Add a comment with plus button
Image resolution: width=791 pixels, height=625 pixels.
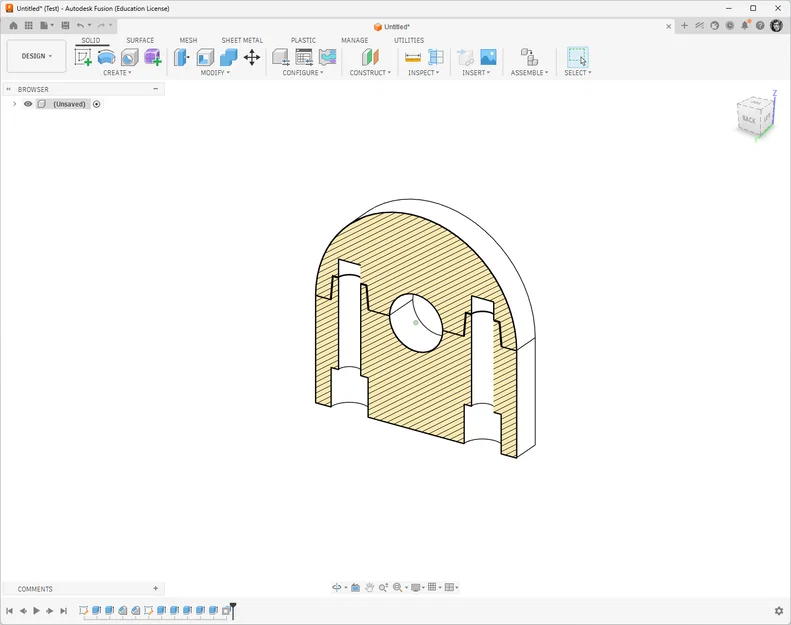click(155, 588)
